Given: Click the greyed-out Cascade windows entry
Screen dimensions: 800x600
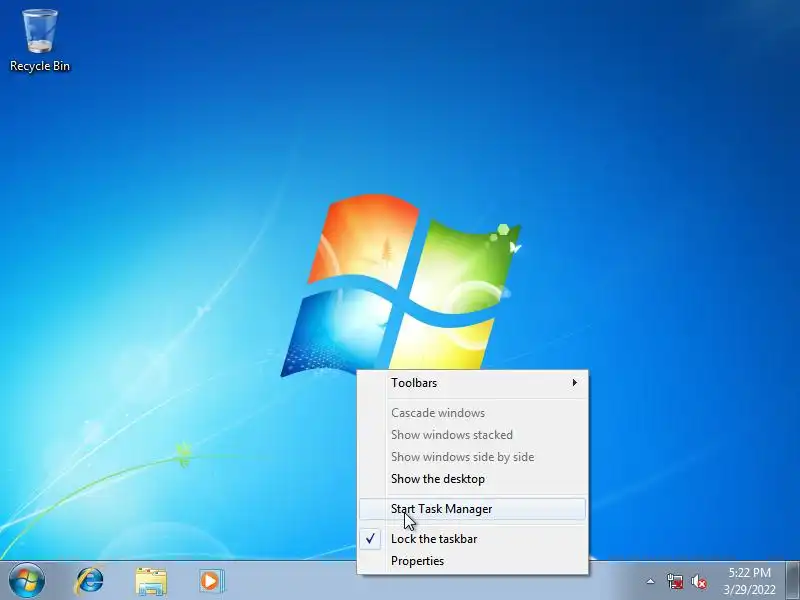Looking at the screenshot, I should coord(472,413).
